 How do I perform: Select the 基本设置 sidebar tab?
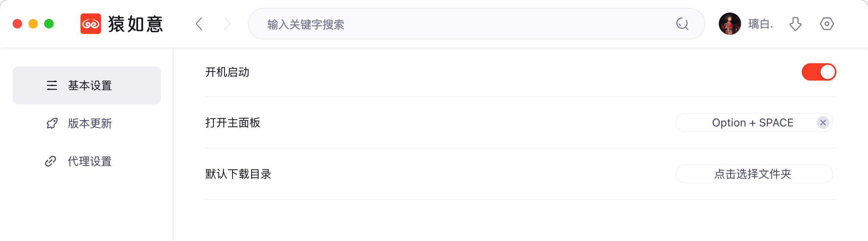87,85
